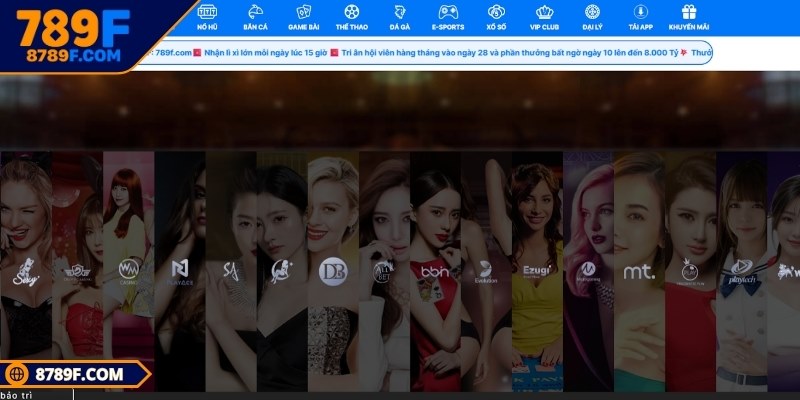Open the Microgaming provider logo
Screen dimensions: 800x400
pos(588,271)
